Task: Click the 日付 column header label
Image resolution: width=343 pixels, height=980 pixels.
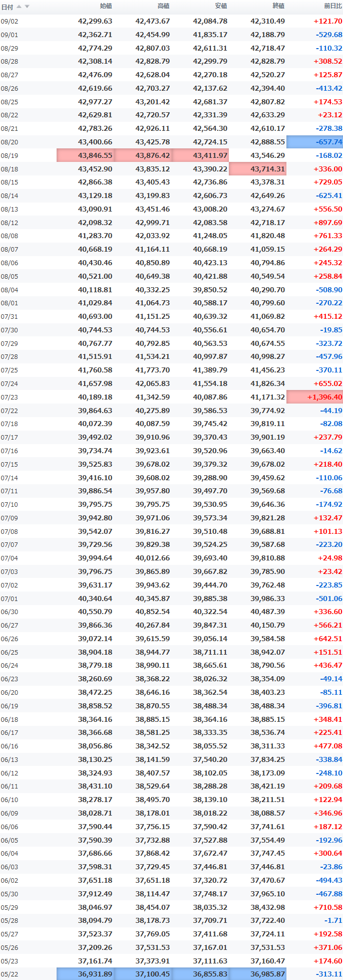Action: tap(7, 7)
